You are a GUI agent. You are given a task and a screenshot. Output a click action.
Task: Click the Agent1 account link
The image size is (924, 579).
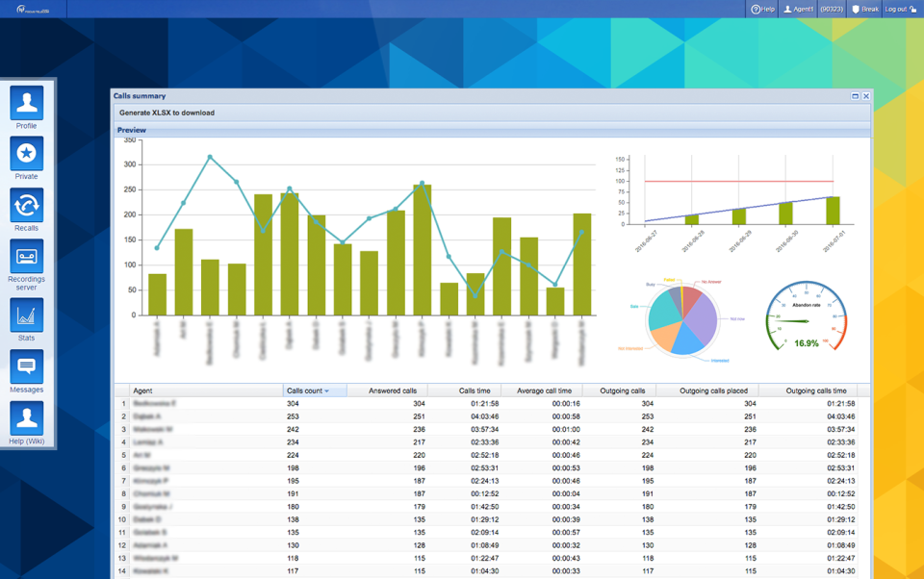(799, 9)
